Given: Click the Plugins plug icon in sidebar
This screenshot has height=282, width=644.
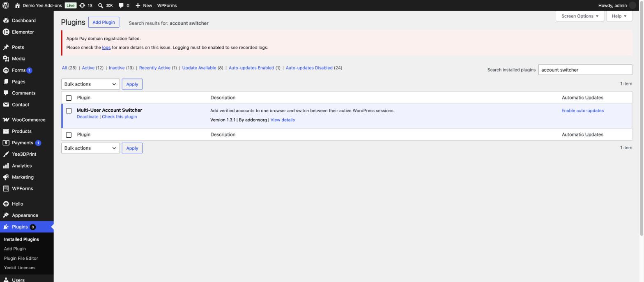Looking at the screenshot, I should coord(6,227).
